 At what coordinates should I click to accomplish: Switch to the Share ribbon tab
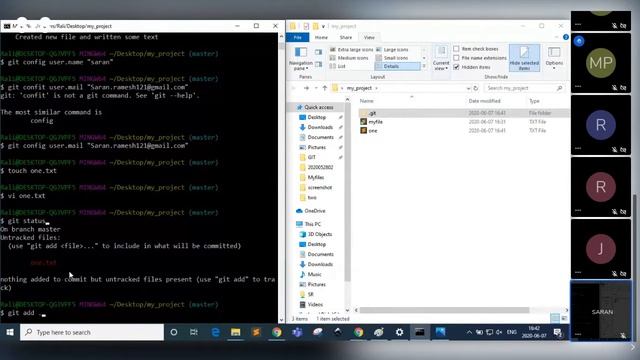tap(346, 38)
